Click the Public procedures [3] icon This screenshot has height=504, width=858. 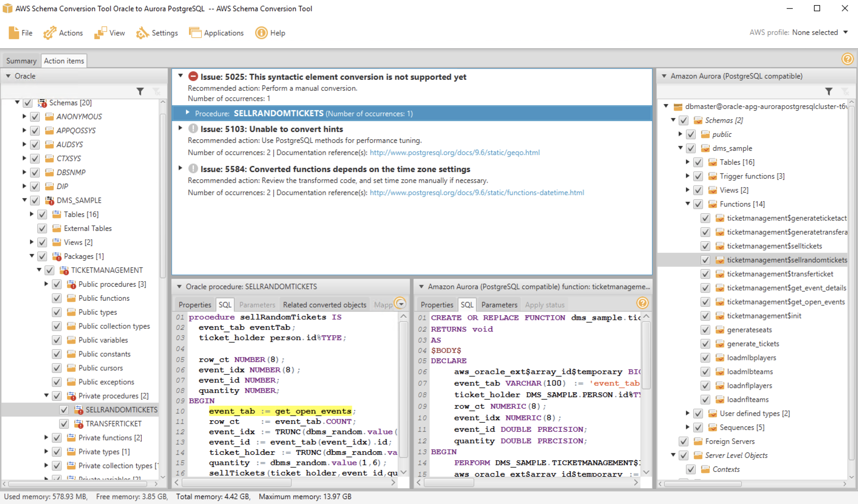tap(71, 284)
